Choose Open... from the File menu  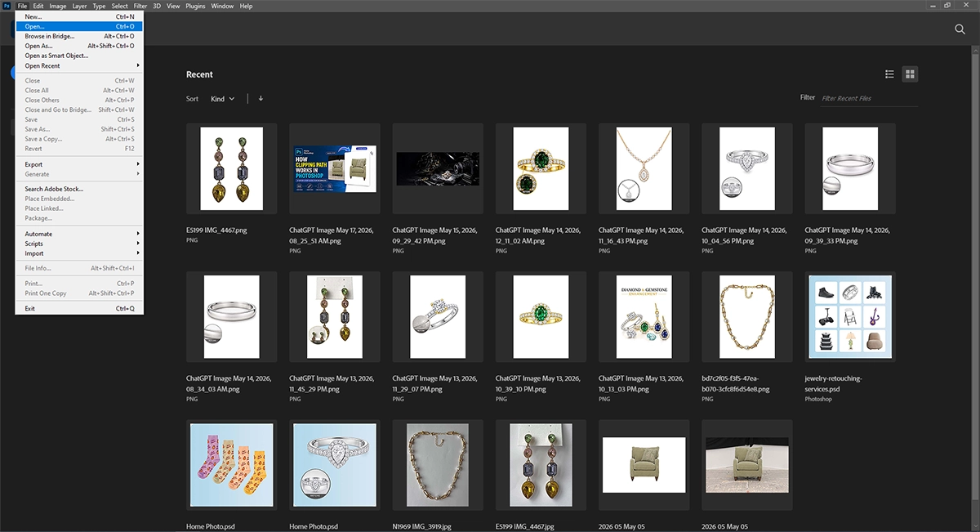[x=79, y=26]
